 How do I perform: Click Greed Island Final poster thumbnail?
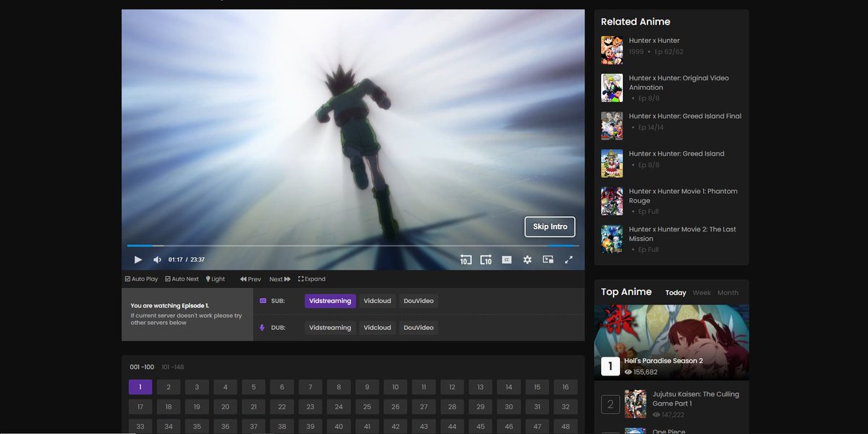tap(612, 125)
